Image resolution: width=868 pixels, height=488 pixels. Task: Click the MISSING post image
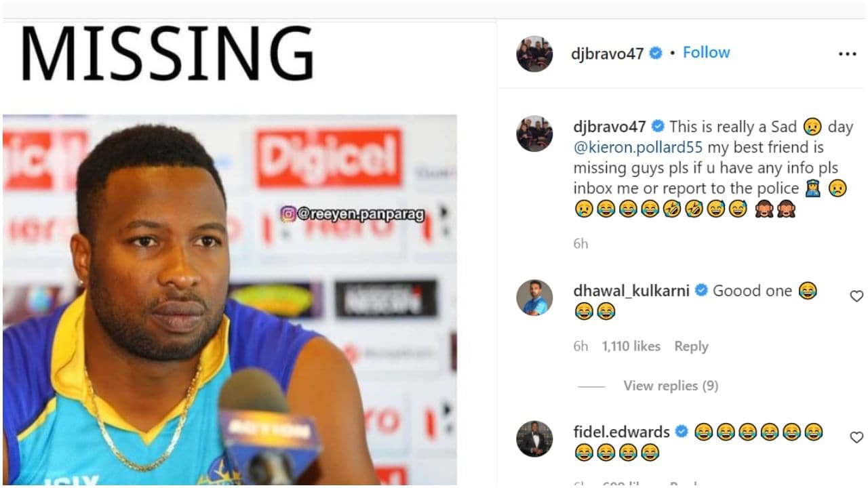229,251
